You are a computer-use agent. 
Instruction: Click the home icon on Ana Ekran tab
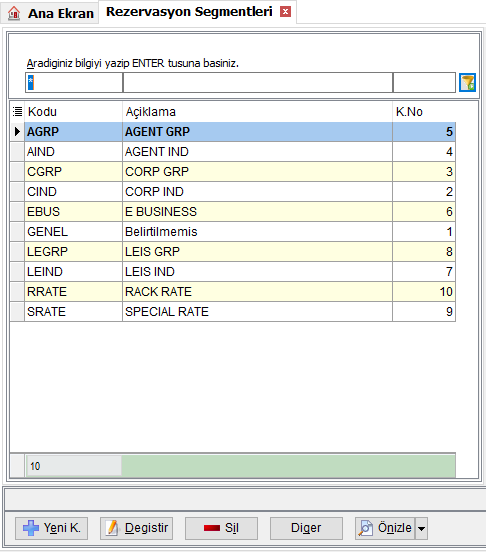(x=14, y=13)
